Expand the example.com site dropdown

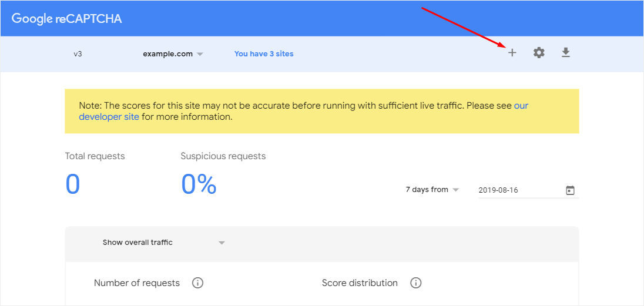click(x=173, y=54)
